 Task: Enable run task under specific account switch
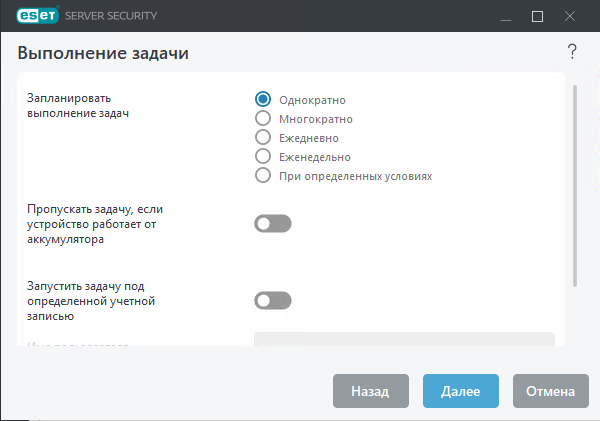(273, 300)
